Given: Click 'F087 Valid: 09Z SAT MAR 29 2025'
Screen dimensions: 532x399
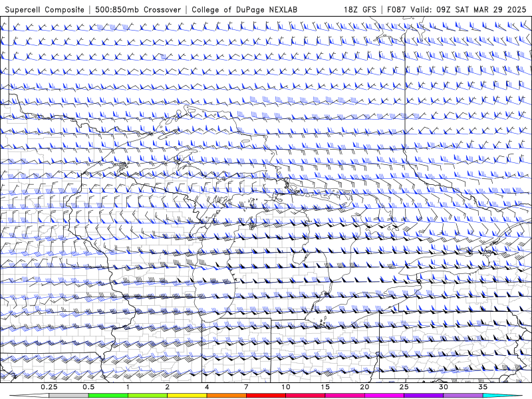Looking at the screenshot, I should coord(456,9).
